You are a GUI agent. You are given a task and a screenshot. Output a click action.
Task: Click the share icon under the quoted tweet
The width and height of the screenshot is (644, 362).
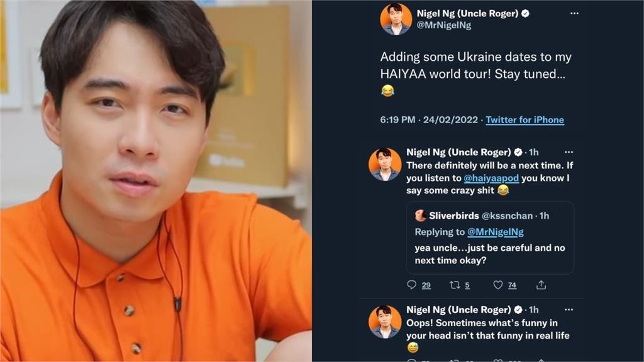[541, 285]
